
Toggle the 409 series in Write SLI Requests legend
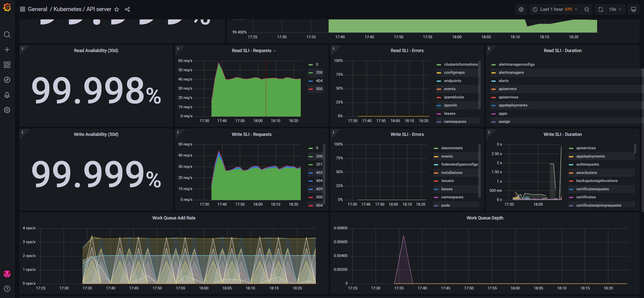coord(319,189)
